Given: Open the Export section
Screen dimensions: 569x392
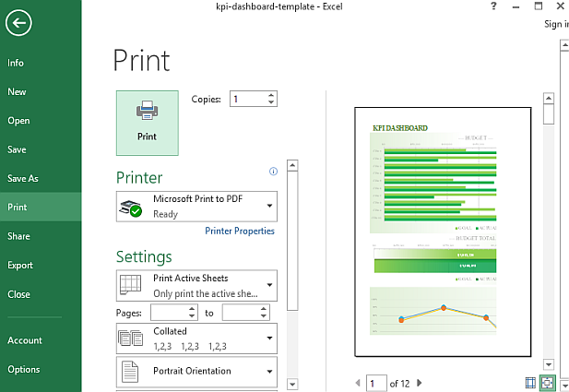Looking at the screenshot, I should click(41, 265).
